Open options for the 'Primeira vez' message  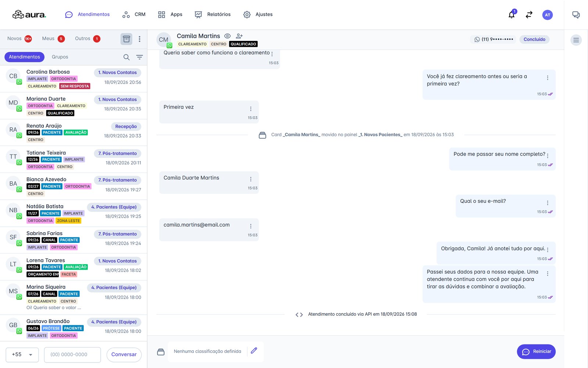click(x=251, y=109)
